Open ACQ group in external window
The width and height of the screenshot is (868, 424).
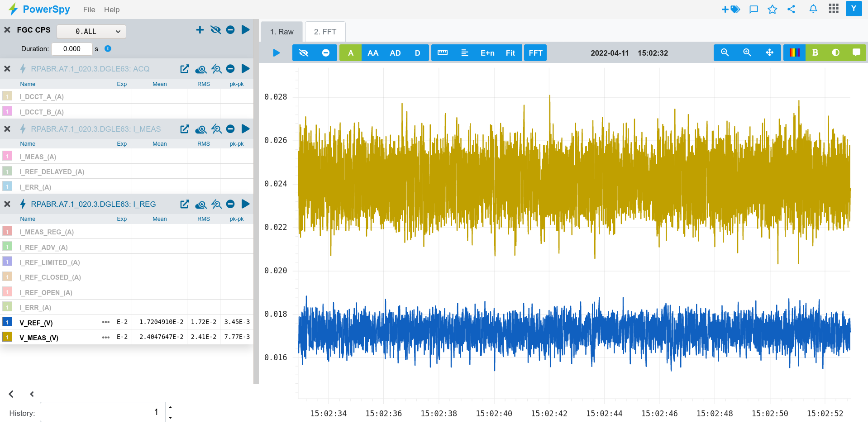click(185, 69)
